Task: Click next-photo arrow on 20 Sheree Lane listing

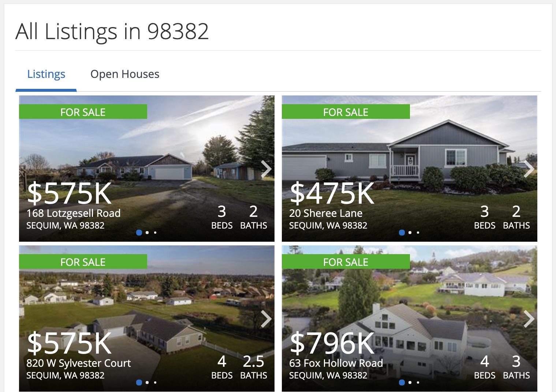Action: pyautogui.click(x=529, y=169)
